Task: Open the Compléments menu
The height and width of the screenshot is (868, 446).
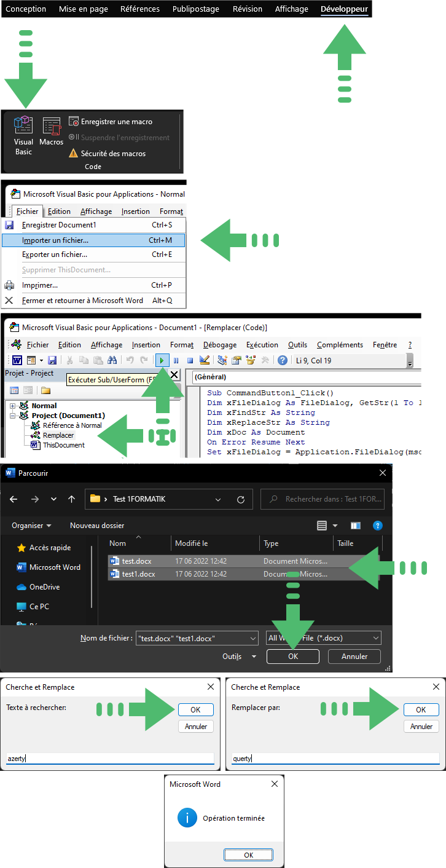Action: click(x=340, y=345)
